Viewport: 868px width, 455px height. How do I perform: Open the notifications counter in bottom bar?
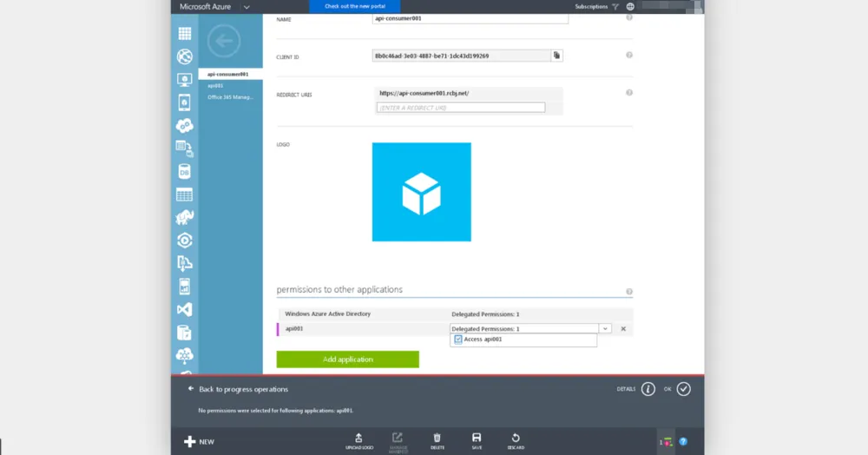click(x=666, y=442)
